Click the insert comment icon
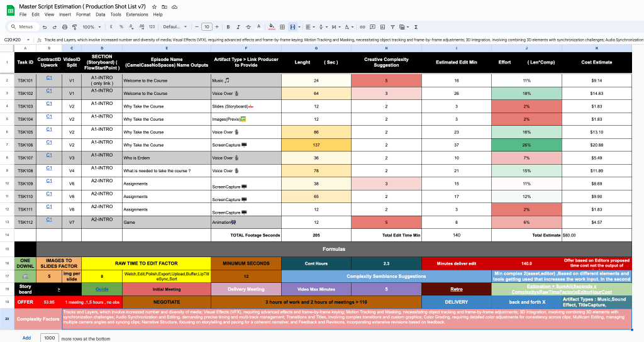This screenshot has height=342, width=644. point(372,27)
